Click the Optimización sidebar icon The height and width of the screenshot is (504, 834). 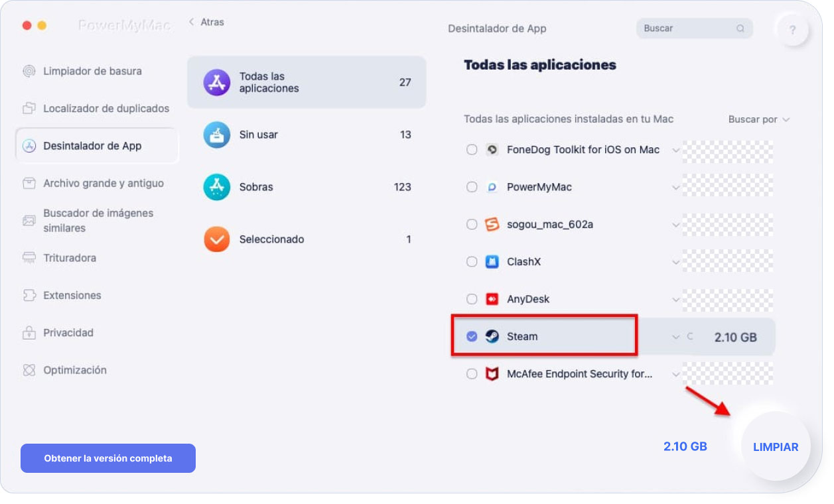(29, 370)
